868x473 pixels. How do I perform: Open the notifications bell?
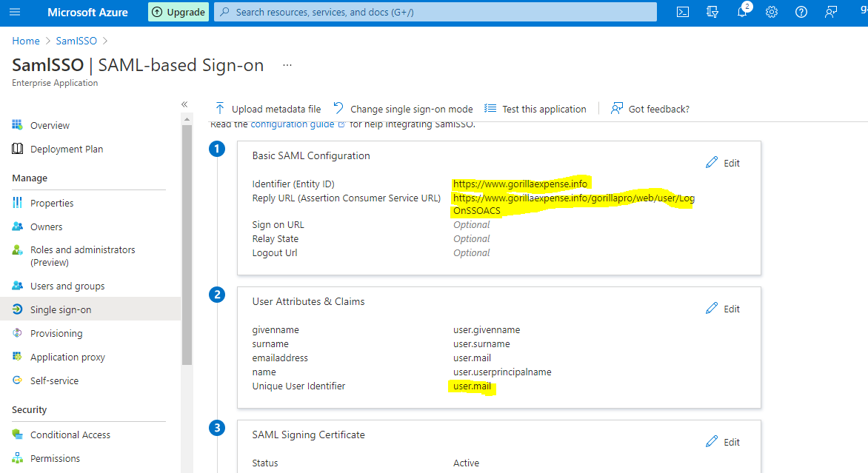(x=742, y=12)
